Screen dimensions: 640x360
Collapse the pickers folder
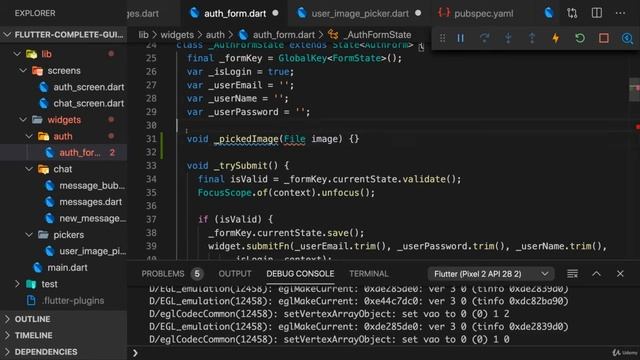coord(29,235)
